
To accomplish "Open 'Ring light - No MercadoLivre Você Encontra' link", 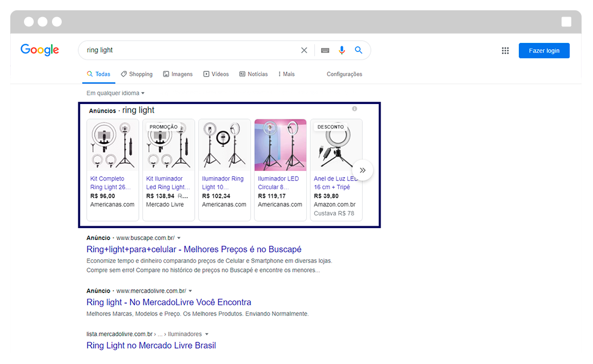I will 169,302.
